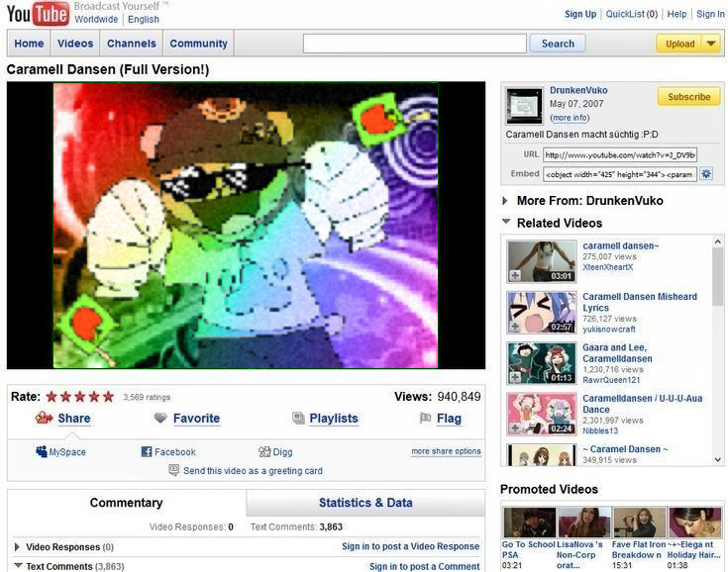The image size is (728, 572).
Task: Click Related Videos scroll up arrow
Action: coord(717,241)
